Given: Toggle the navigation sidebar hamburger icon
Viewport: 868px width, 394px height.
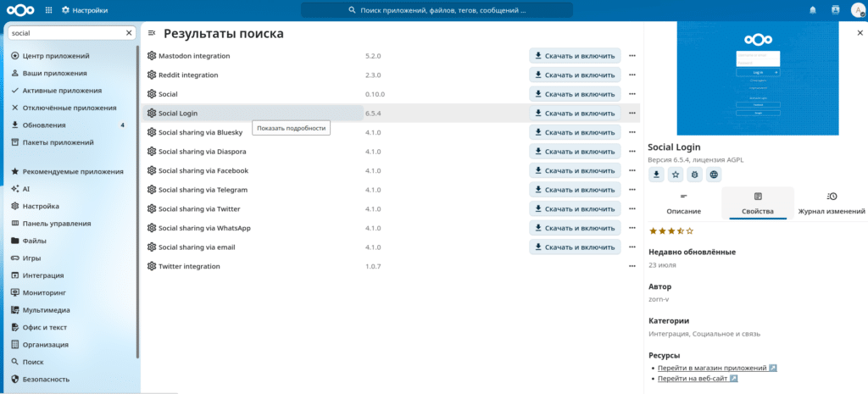Looking at the screenshot, I should coord(151,34).
